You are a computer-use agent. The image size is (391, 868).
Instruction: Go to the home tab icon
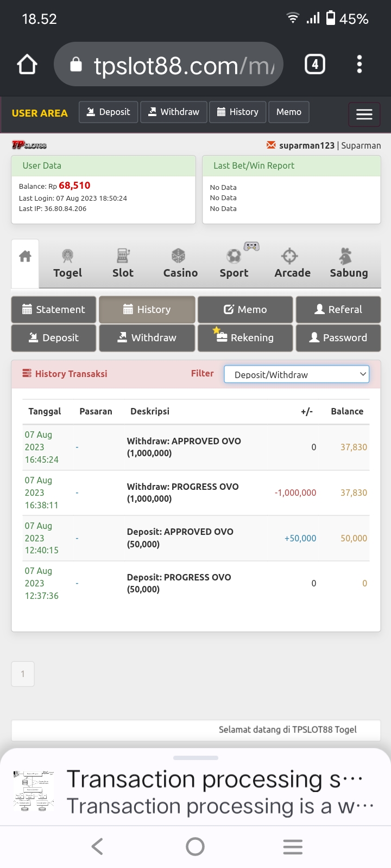pyautogui.click(x=25, y=257)
